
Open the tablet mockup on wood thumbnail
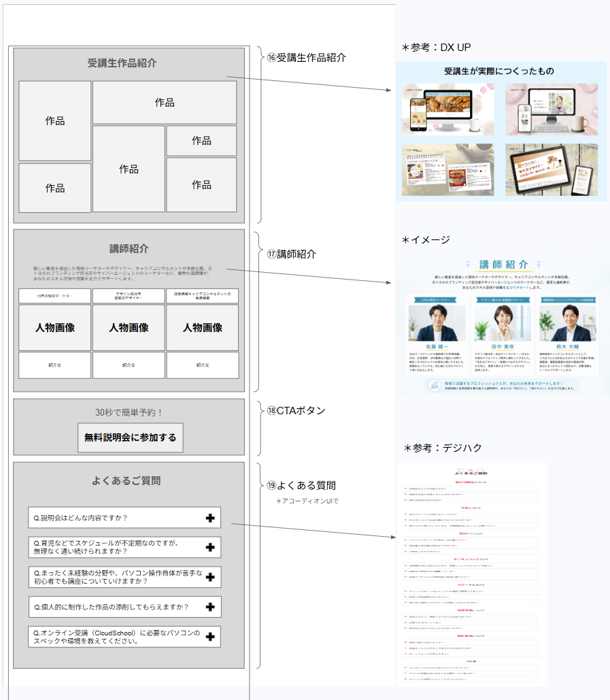click(x=552, y=169)
